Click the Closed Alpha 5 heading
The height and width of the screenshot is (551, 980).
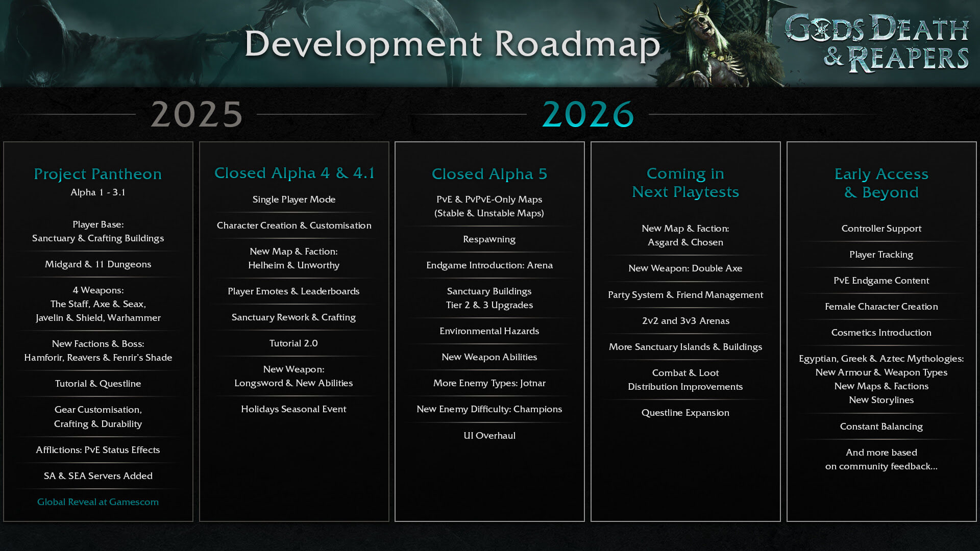489,174
